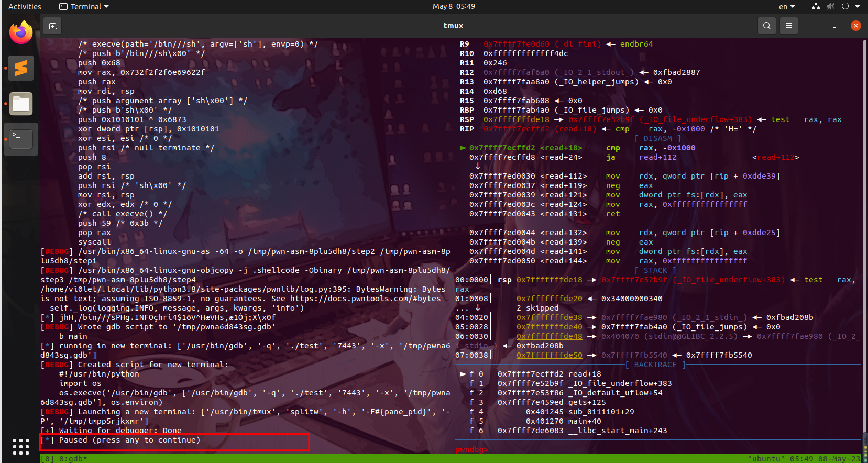Image resolution: width=868 pixels, height=463 pixels.
Task: Click the pwndbg prompt line
Action: 471,449
